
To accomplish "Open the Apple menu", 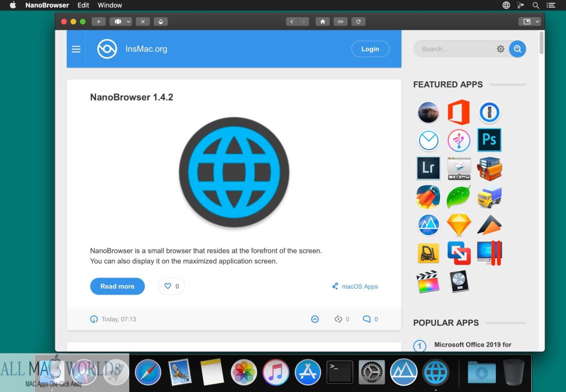I will (13, 5).
